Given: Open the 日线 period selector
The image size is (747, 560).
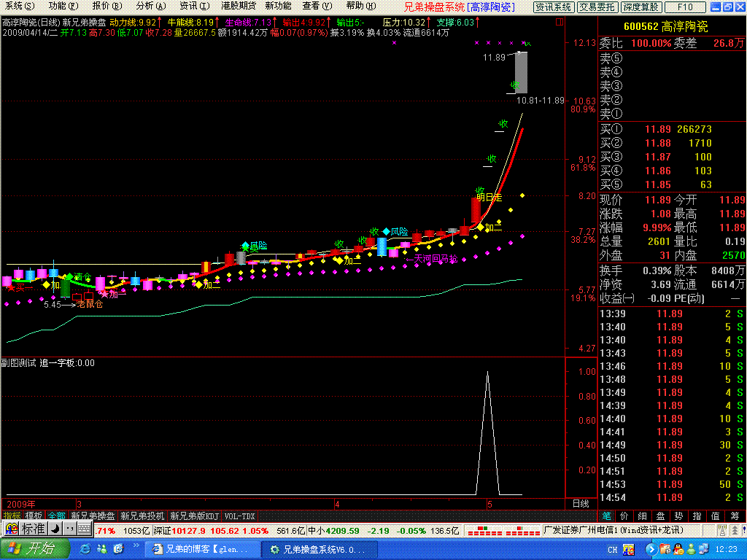Looking at the screenshot, I should point(581,503).
